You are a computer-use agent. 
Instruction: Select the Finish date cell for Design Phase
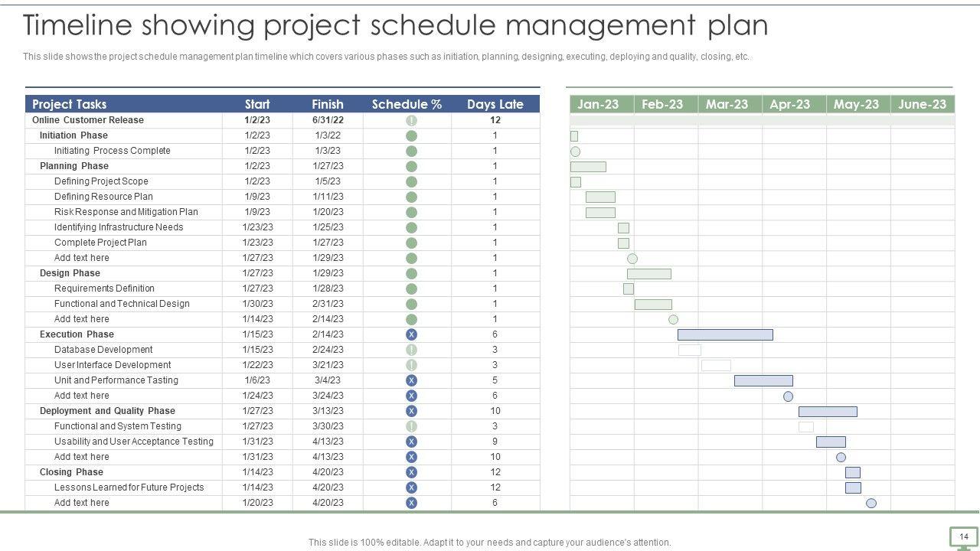(328, 273)
